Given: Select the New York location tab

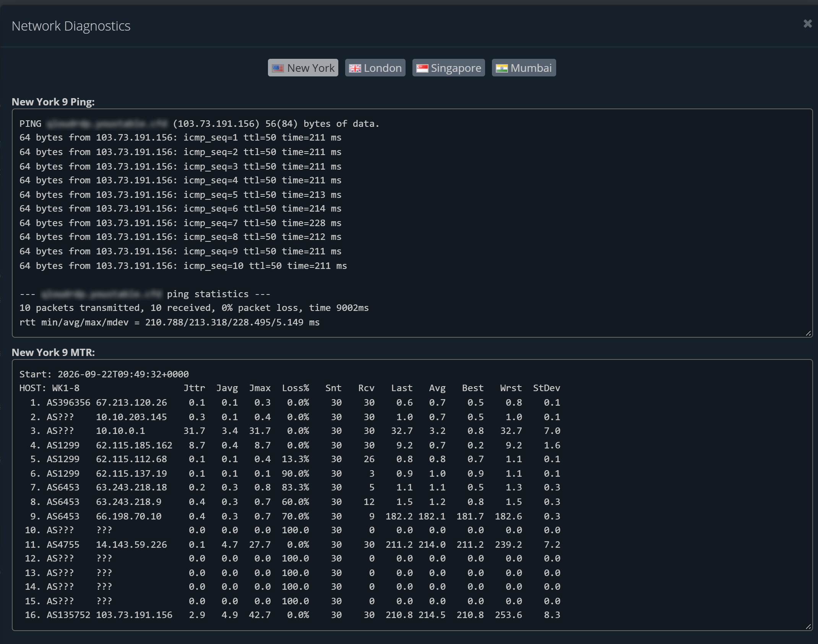Looking at the screenshot, I should coord(303,68).
